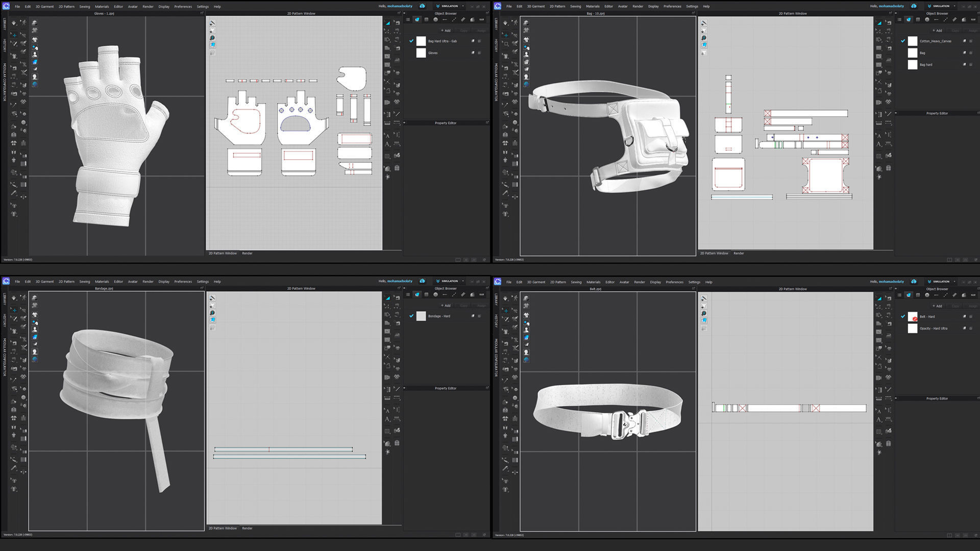Collapse the Property Editor arrow in Belt window
Viewport: 980px width, 551px height.
tap(896, 398)
